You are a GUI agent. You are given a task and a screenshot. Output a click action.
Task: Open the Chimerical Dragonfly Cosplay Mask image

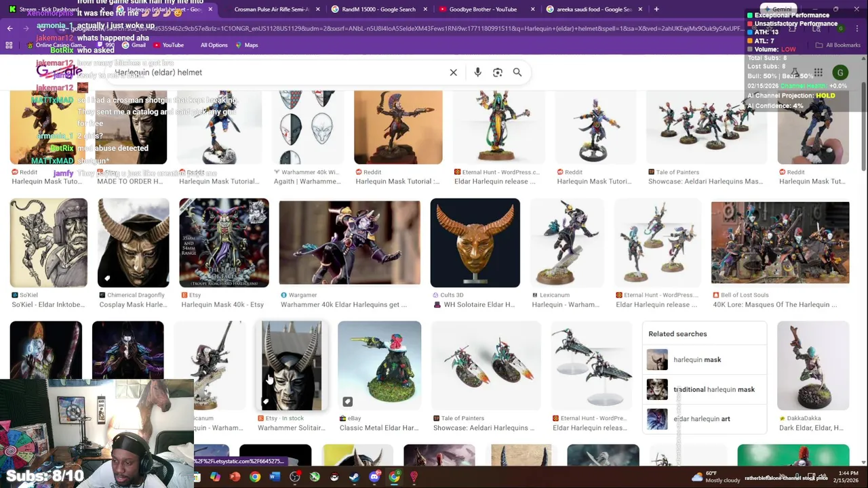tap(133, 243)
